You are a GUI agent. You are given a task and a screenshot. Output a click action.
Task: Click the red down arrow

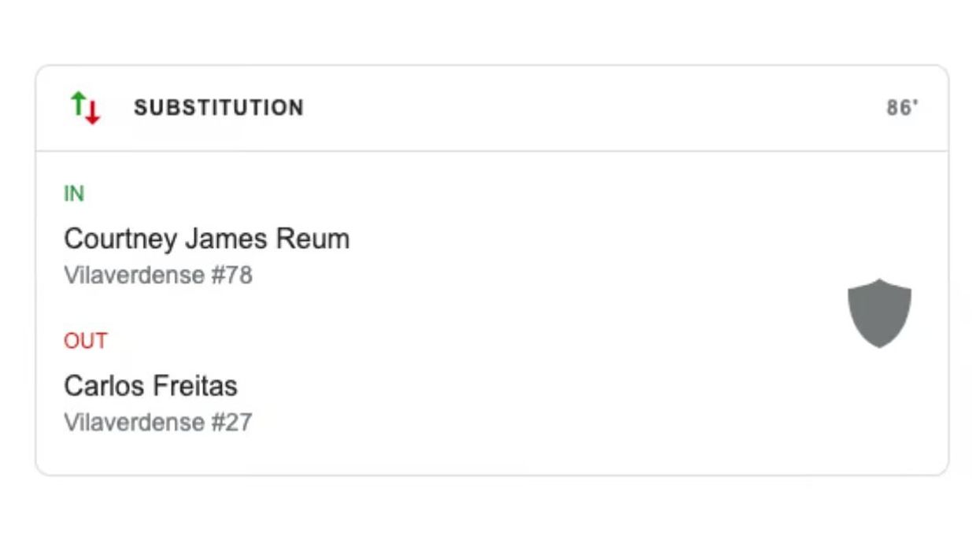[x=93, y=113]
